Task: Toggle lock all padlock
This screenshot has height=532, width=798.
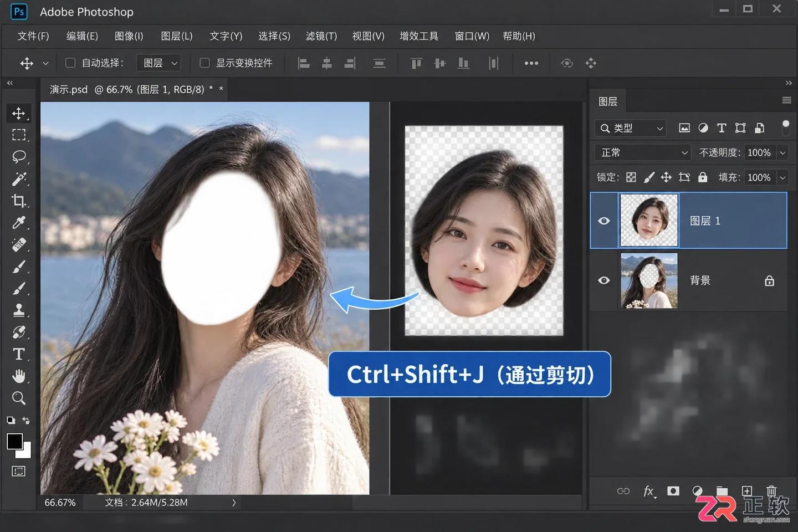Action: [x=703, y=177]
